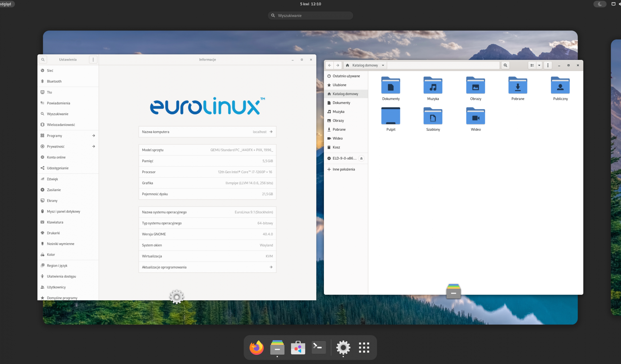Open the Pobrane folder icon
The width and height of the screenshot is (621, 364).
tap(518, 86)
